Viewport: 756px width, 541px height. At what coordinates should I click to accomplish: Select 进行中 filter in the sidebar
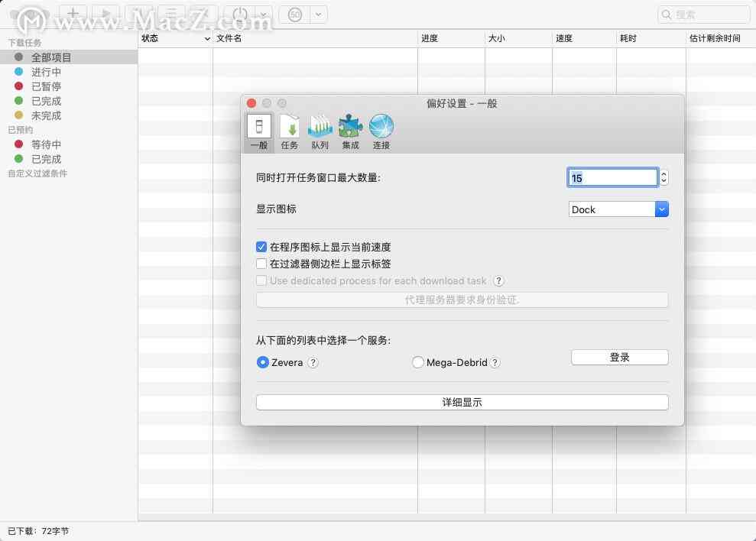click(x=69, y=72)
